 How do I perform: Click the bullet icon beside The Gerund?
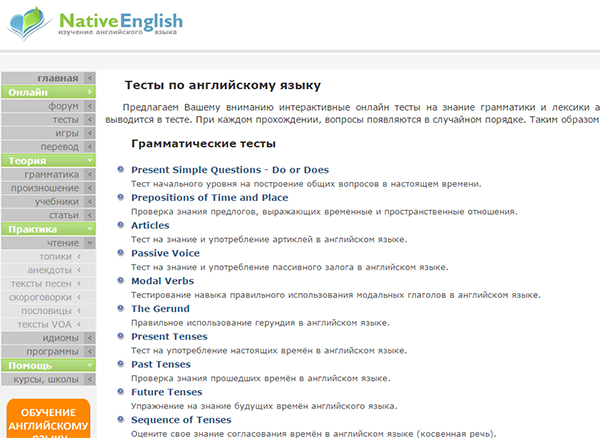(122, 310)
